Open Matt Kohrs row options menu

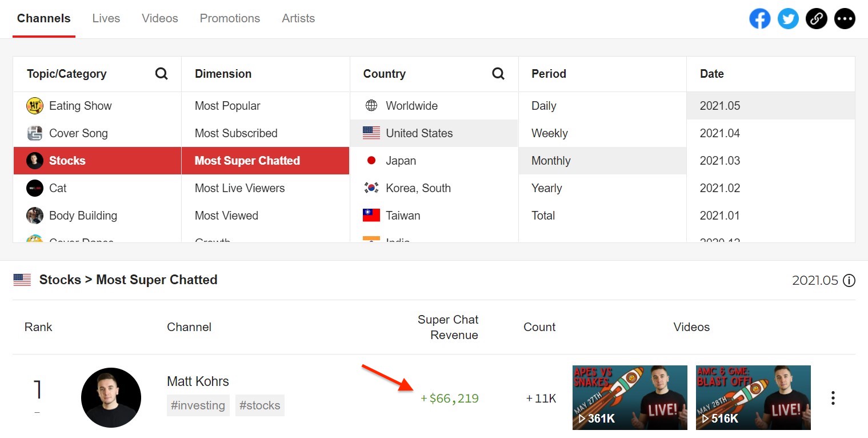click(833, 398)
